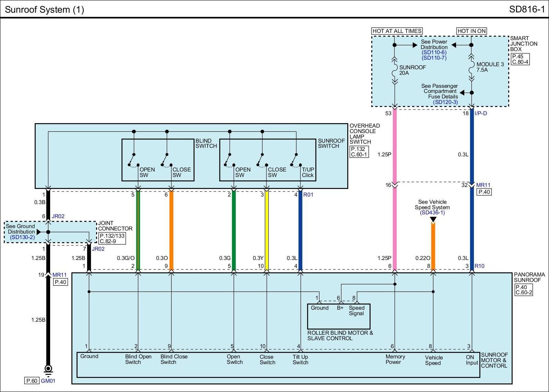Click the ground symbol above GM01
The width and height of the screenshot is (549, 392).
(x=48, y=369)
